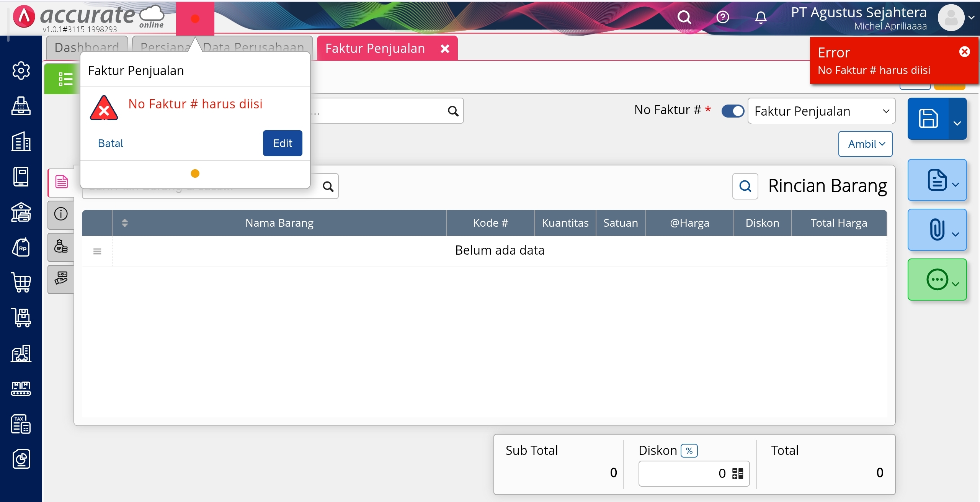Image resolution: width=980 pixels, height=502 pixels.
Task: Click Batal in the error popup
Action: click(x=110, y=143)
